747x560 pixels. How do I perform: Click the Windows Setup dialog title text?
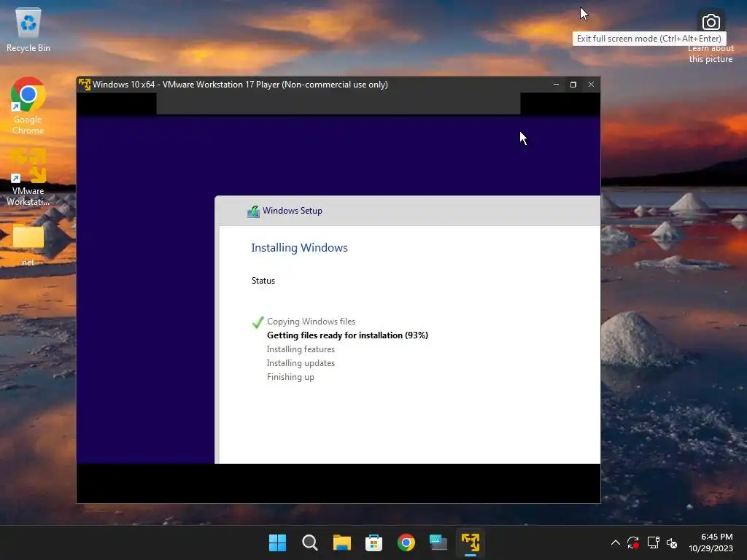click(292, 211)
